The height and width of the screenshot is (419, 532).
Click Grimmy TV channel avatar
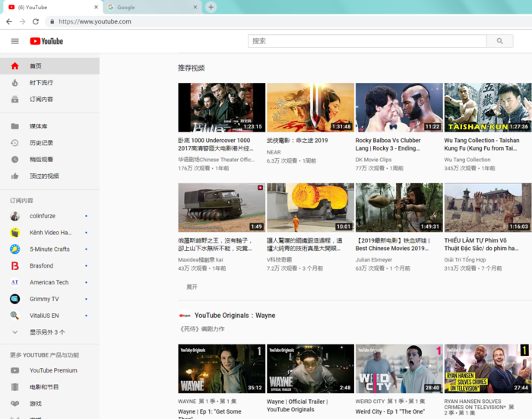coord(15,299)
